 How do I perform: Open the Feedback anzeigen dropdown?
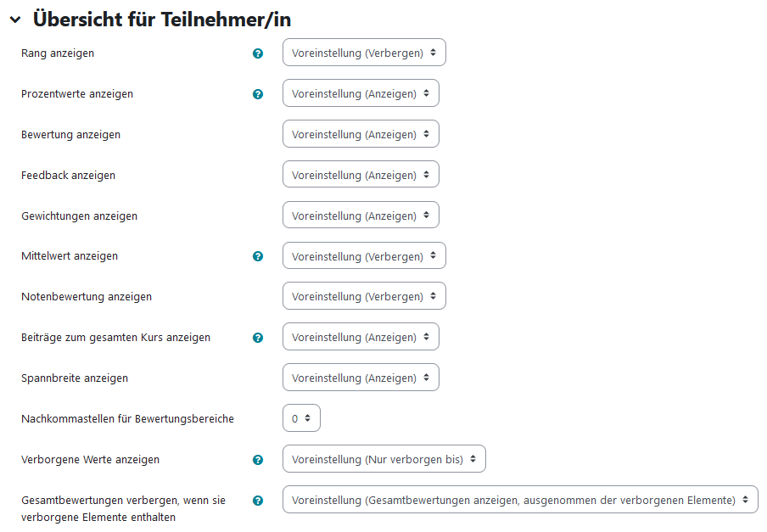tap(361, 174)
